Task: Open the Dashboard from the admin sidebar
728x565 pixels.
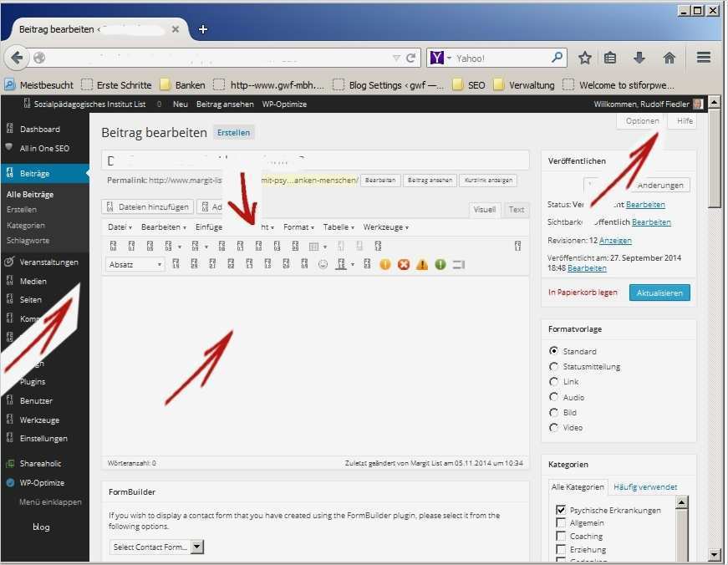Action: click(40, 129)
